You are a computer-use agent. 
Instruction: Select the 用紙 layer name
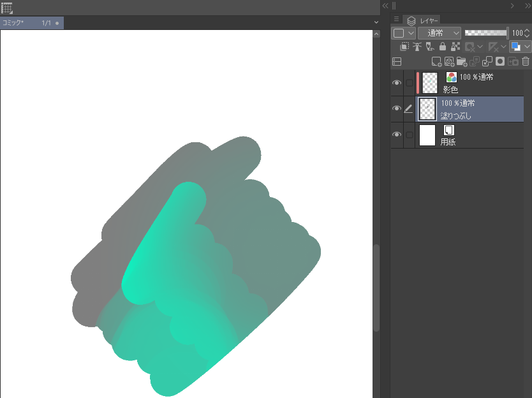pos(448,142)
